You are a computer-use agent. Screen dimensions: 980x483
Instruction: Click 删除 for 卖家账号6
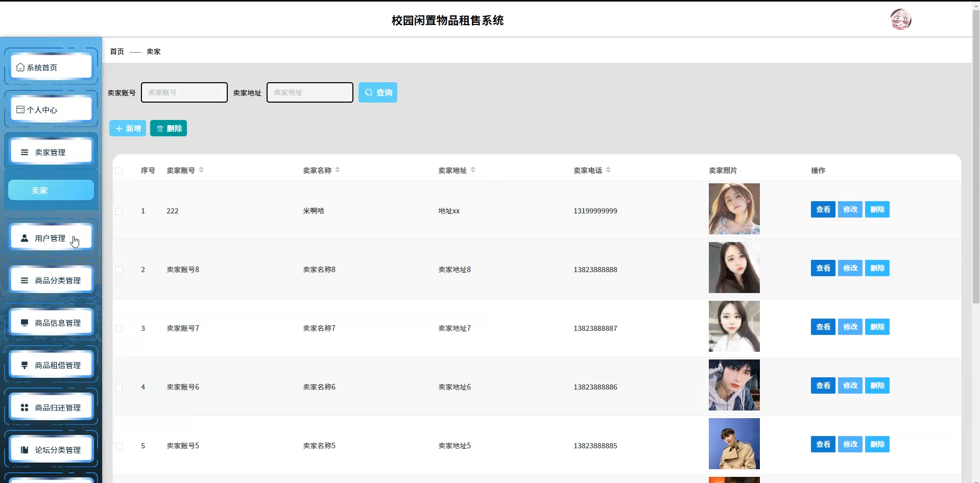[x=877, y=385]
